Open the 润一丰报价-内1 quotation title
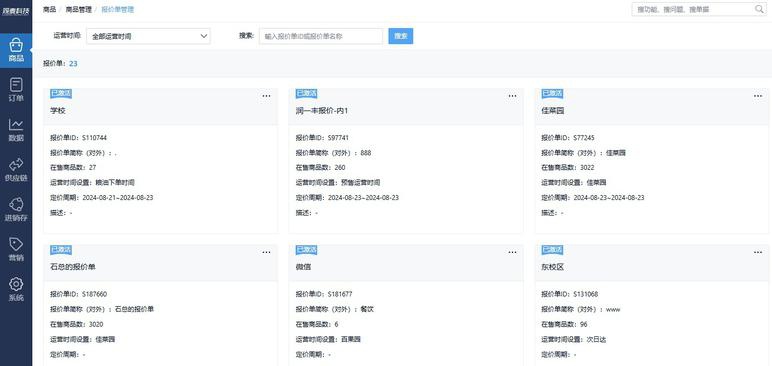The image size is (772, 366). (x=322, y=111)
